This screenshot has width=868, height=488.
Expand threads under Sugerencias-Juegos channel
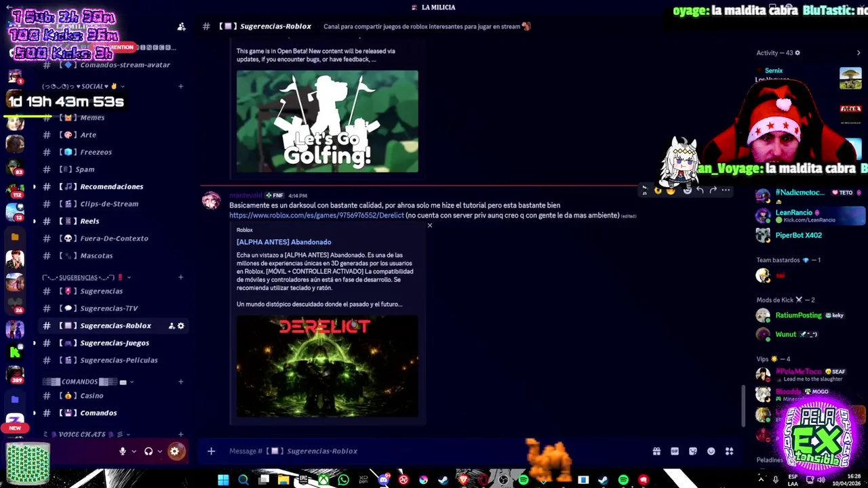[x=35, y=343]
